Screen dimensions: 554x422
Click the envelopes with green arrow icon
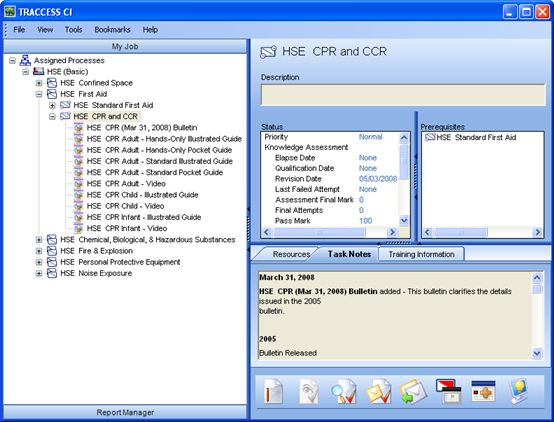(x=413, y=392)
